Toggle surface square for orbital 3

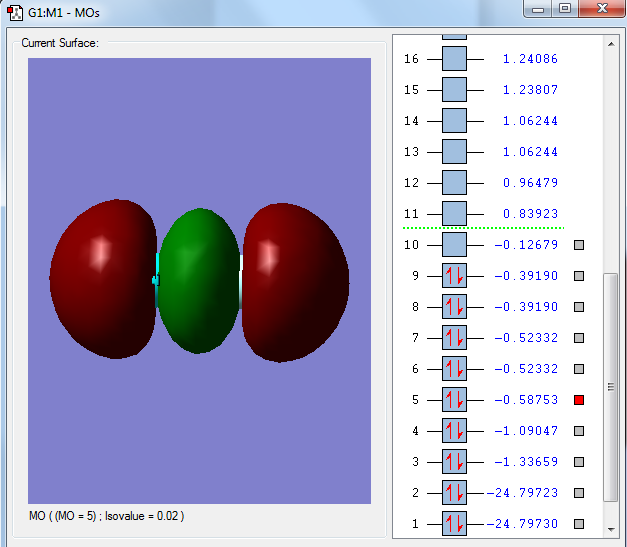[x=579, y=462]
